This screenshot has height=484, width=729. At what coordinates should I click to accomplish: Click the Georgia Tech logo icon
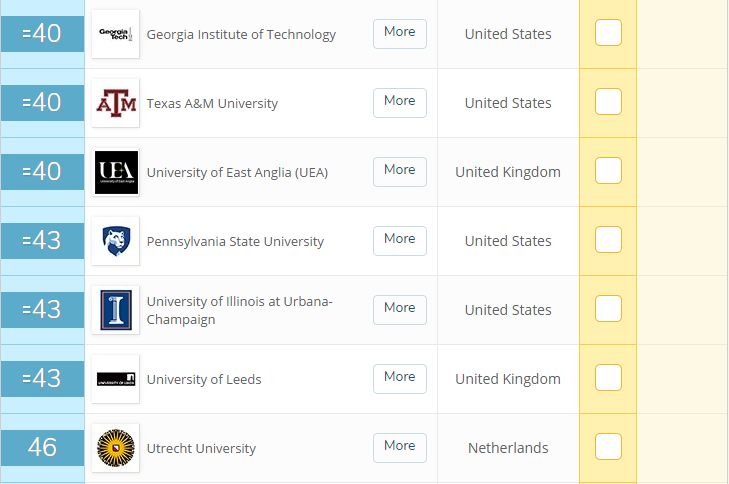(x=115, y=34)
